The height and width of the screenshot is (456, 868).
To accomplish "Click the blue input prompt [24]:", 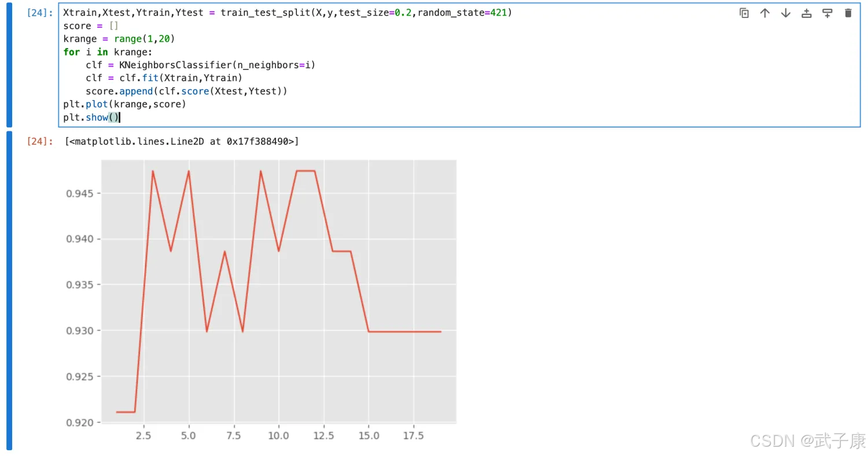I will [x=40, y=12].
